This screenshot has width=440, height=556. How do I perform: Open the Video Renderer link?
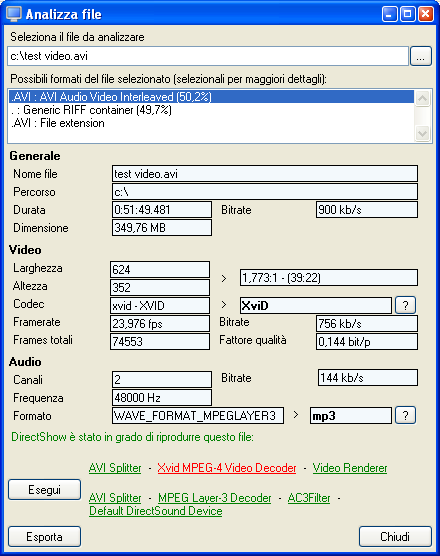(350, 468)
